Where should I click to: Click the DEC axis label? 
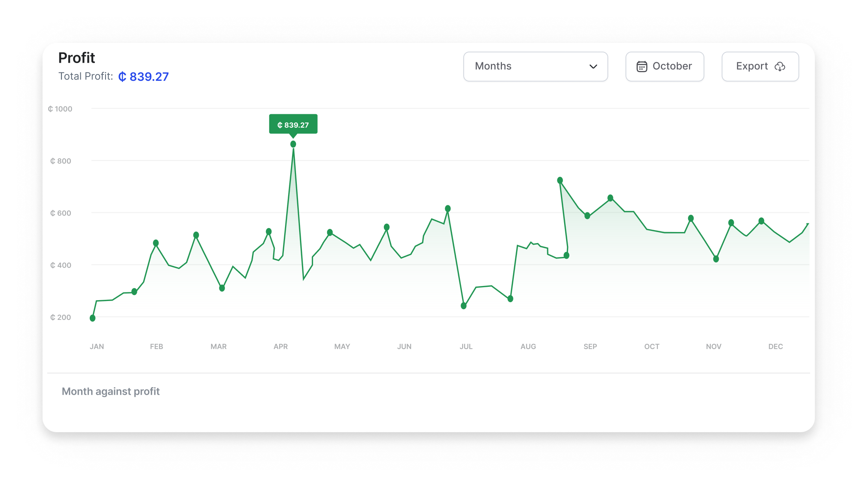(x=775, y=346)
